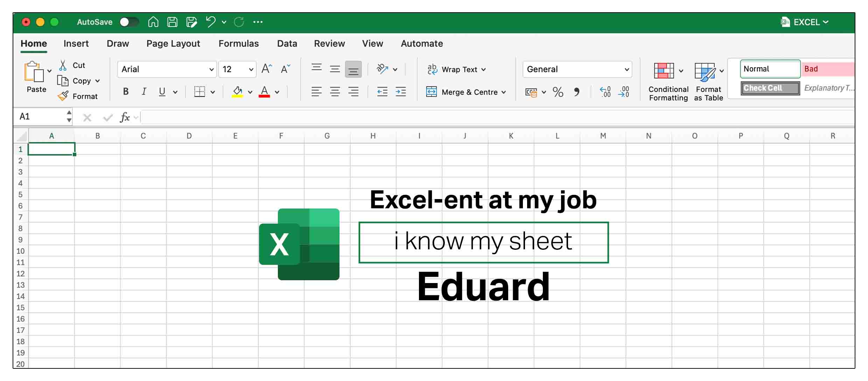Expand the General number format dropdown
Screen dimensions: 868x381
tap(626, 69)
